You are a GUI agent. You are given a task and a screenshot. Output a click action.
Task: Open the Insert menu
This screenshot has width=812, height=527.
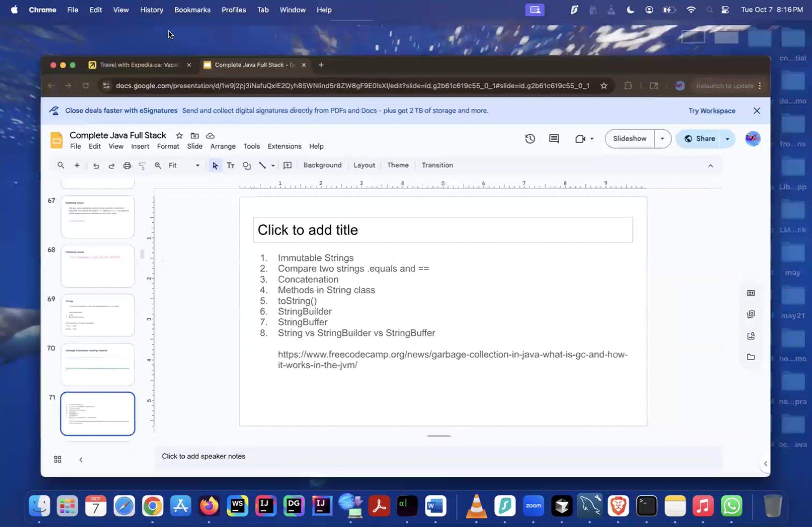140,146
